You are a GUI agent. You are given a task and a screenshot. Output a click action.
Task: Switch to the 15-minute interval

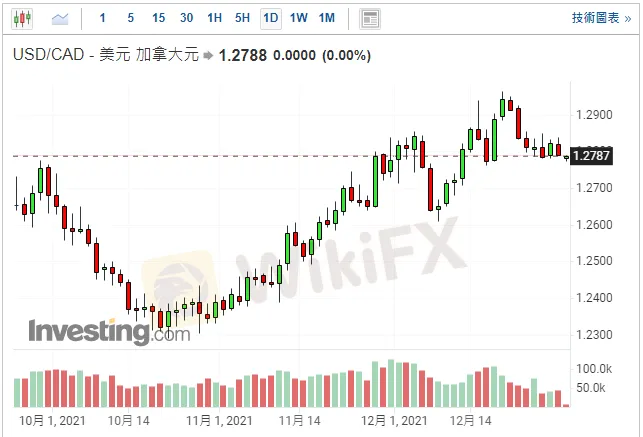[158, 18]
